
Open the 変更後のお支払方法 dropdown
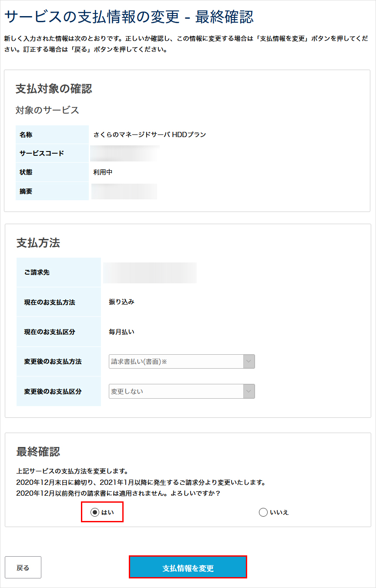point(182,361)
